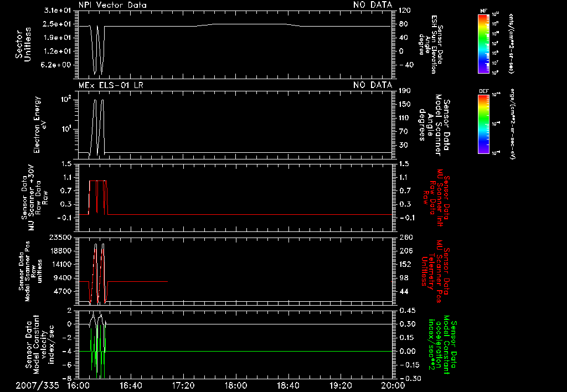Screen dimensions: 567x392
Task: Click 'NO DATA' label on NPI Vector panel
Action: click(x=373, y=5)
